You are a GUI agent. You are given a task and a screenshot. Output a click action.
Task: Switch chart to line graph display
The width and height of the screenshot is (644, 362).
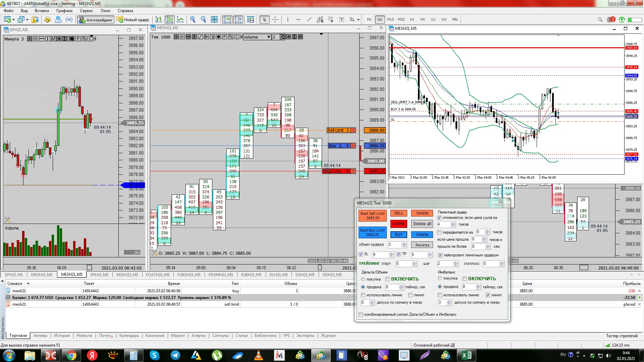tap(180, 19)
